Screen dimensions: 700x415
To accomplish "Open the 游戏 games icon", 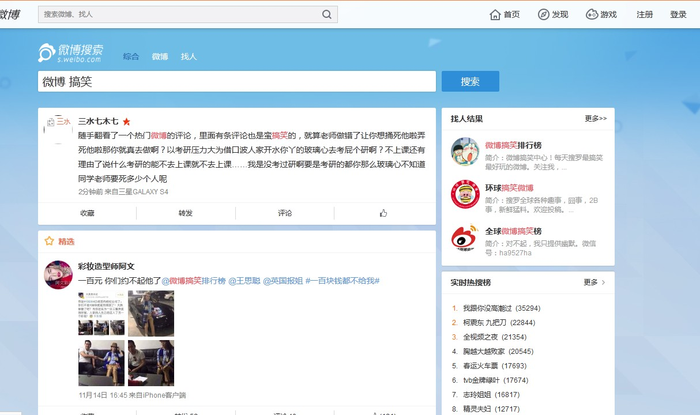I will tap(592, 15).
